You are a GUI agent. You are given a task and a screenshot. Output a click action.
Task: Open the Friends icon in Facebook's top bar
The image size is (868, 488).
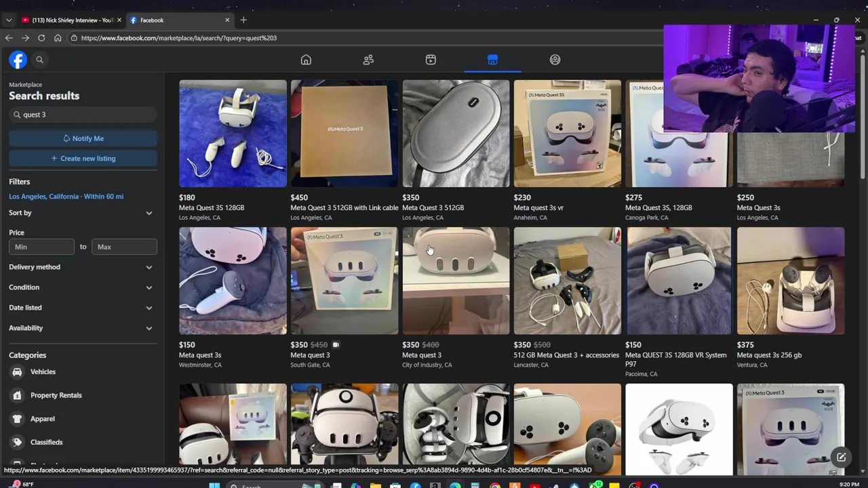pyautogui.click(x=368, y=60)
